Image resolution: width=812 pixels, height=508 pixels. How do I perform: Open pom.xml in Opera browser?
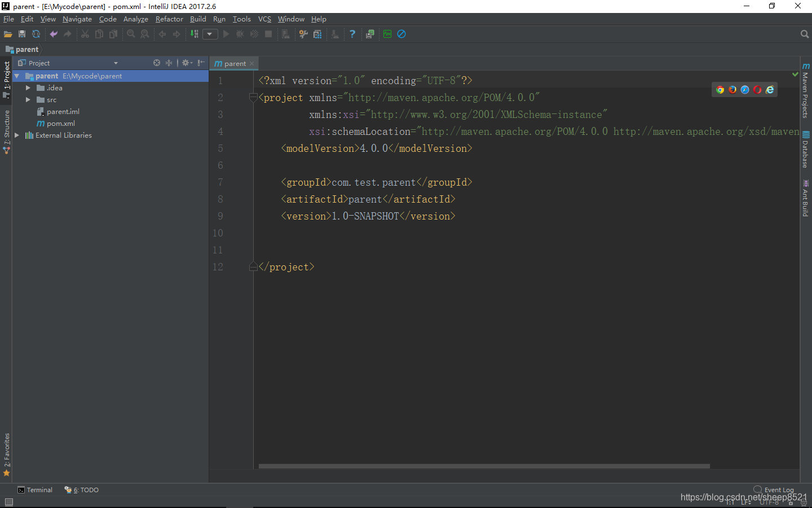(x=757, y=90)
